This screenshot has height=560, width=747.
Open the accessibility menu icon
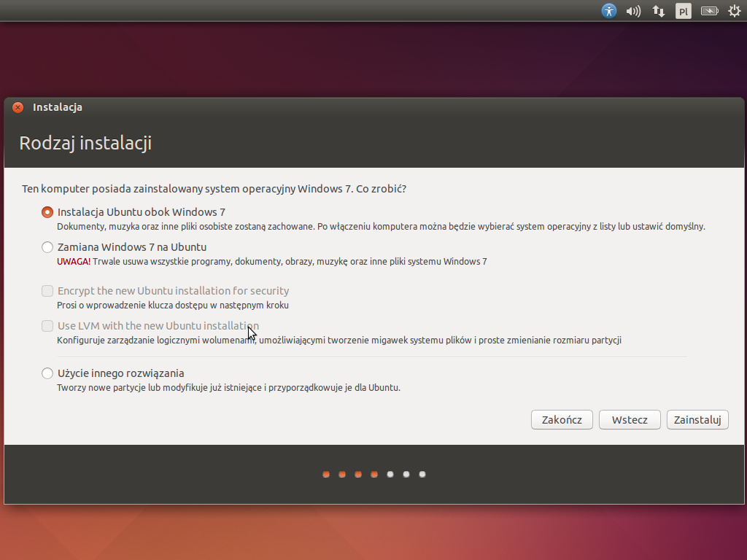(x=608, y=11)
